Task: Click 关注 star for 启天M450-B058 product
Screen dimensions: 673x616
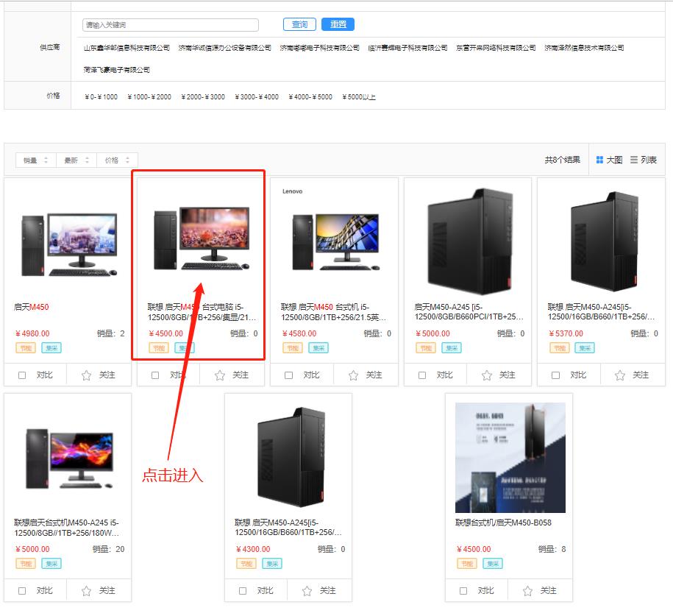Action: (528, 591)
